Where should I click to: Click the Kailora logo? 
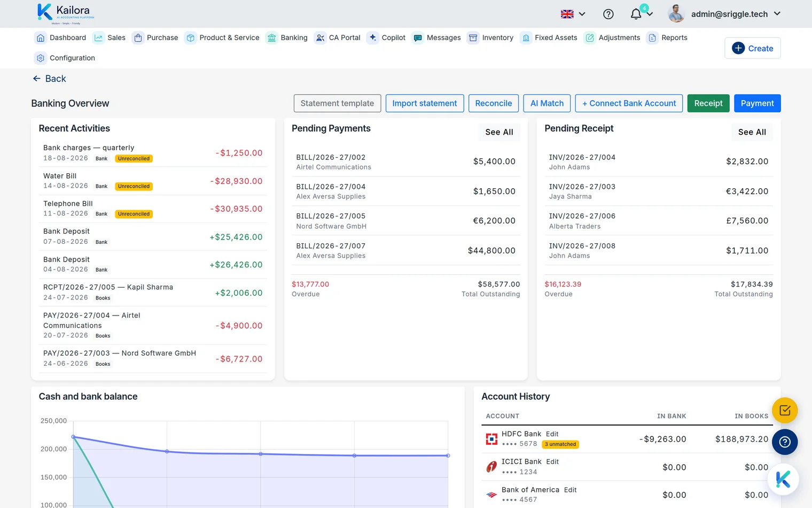coord(66,13)
